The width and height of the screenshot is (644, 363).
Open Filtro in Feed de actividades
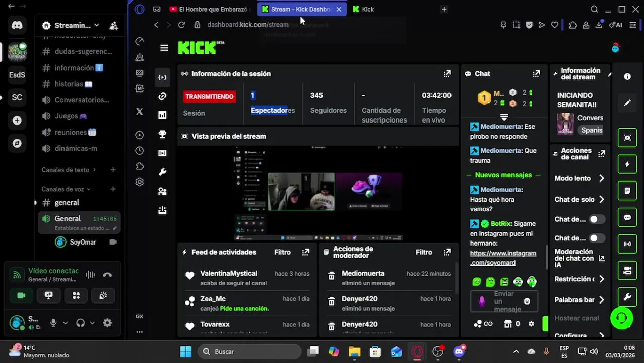click(282, 252)
